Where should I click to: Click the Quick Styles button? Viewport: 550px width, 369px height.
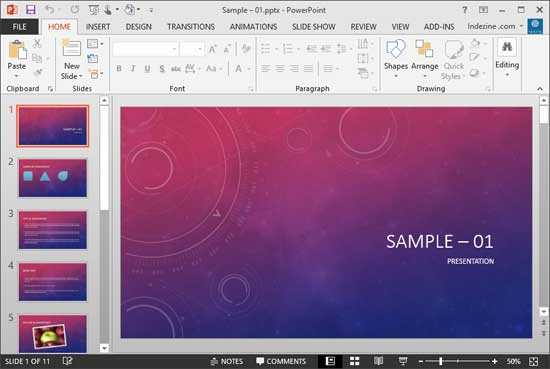pos(453,59)
